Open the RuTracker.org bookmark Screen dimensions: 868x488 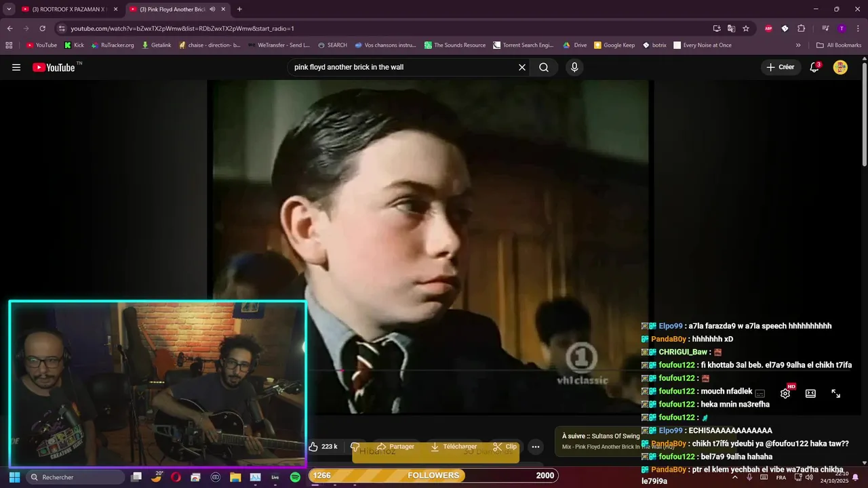click(x=113, y=45)
